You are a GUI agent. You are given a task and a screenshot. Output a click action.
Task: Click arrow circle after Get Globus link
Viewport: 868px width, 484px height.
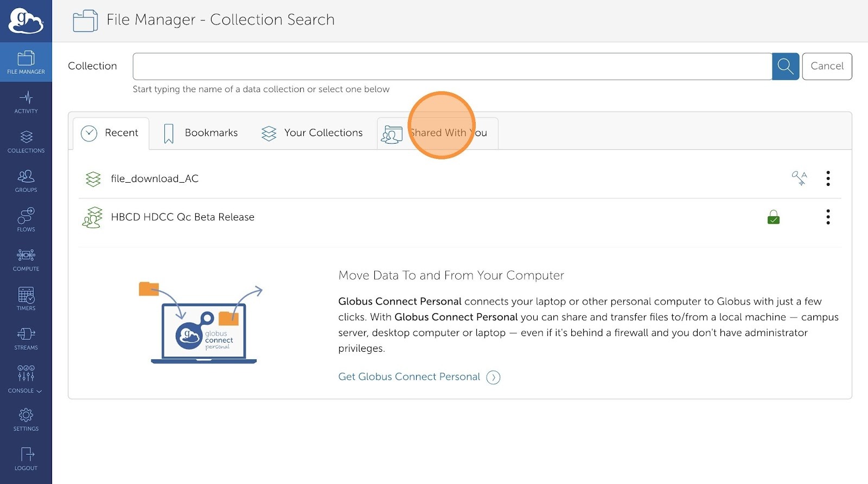point(493,377)
